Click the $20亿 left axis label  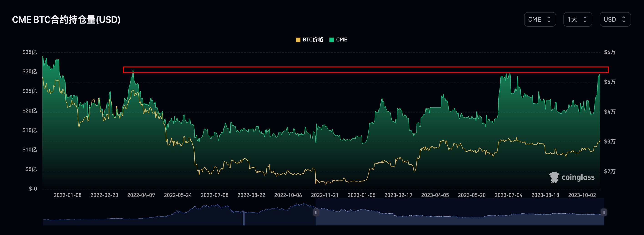coord(30,111)
